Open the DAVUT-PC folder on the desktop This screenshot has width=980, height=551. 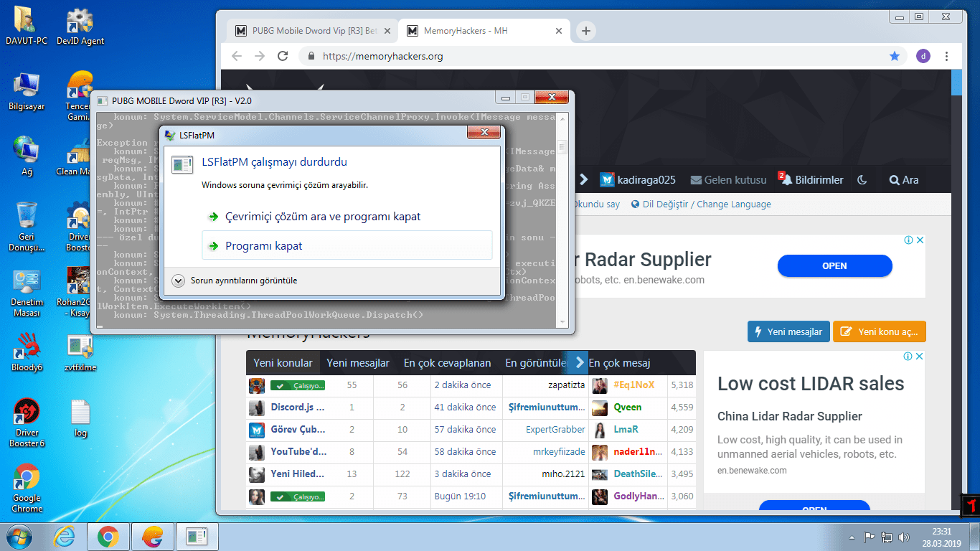click(x=27, y=25)
